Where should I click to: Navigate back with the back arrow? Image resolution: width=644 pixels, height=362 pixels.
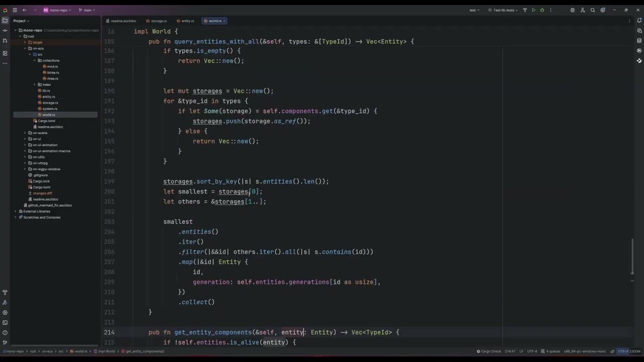pos(25,10)
